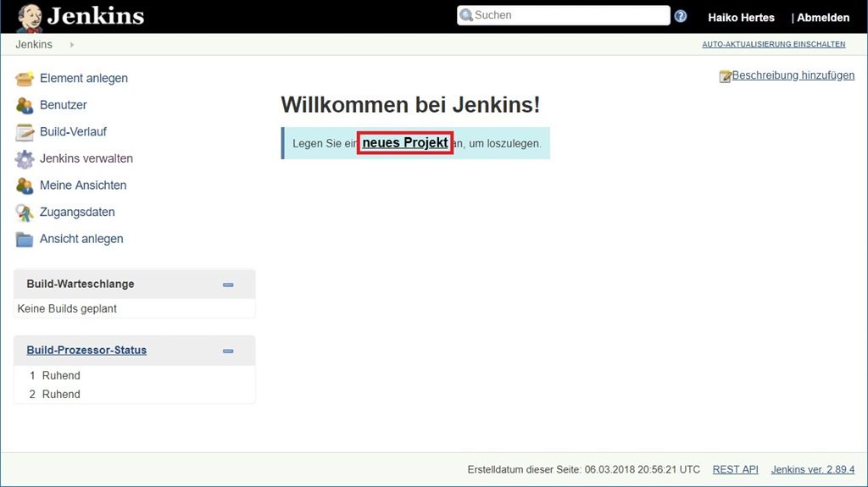Image resolution: width=868 pixels, height=487 pixels.
Task: Click the Element anlegen icon
Action: [25, 79]
